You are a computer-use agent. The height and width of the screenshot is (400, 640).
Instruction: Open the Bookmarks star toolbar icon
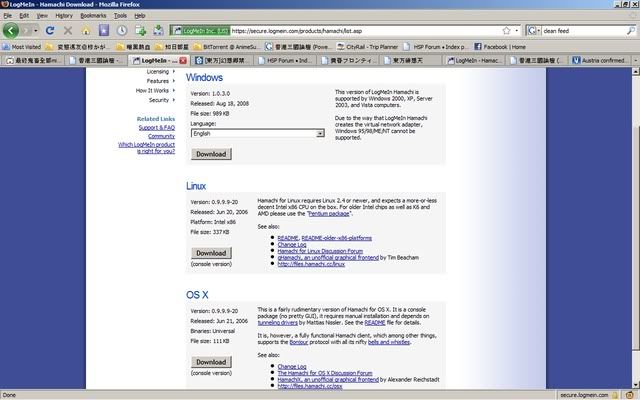click(103, 31)
